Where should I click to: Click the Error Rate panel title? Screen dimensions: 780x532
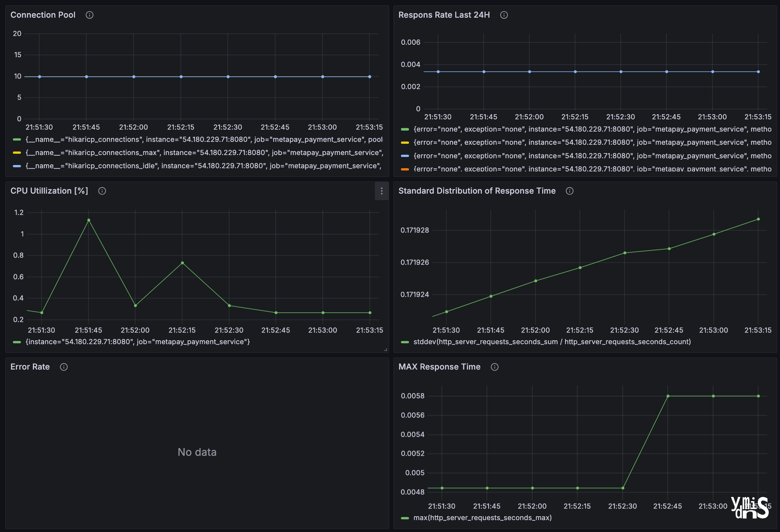30,367
